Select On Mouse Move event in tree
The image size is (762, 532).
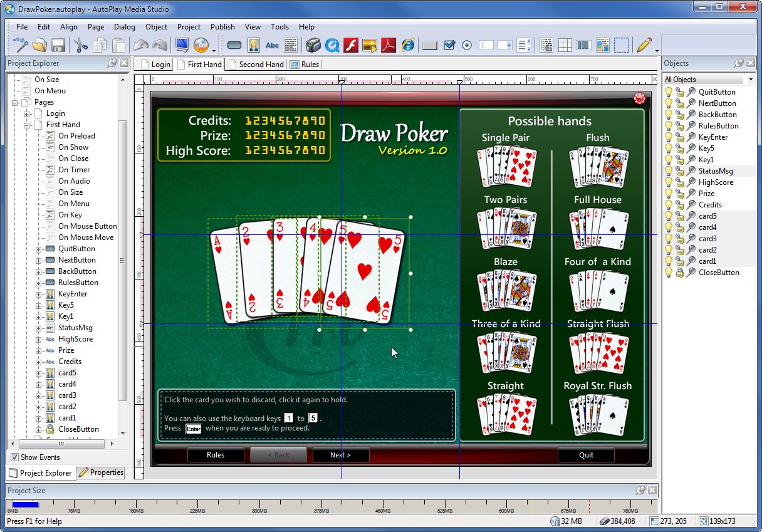click(86, 237)
